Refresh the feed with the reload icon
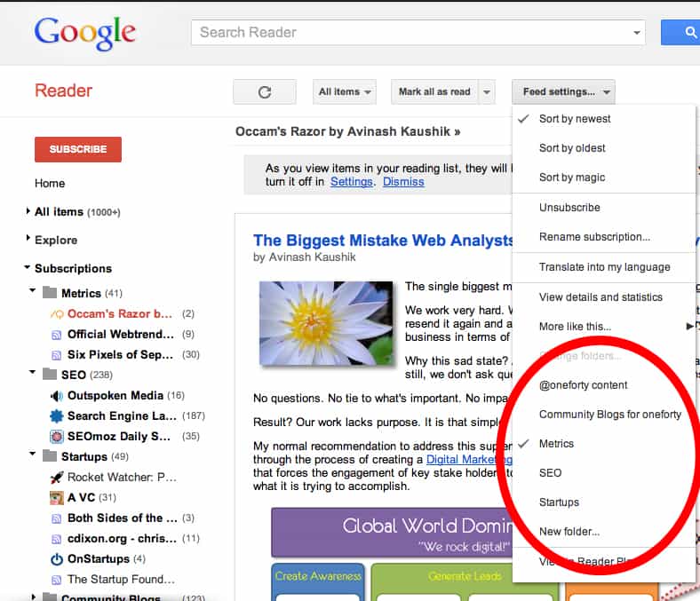The image size is (700, 601). [265, 92]
